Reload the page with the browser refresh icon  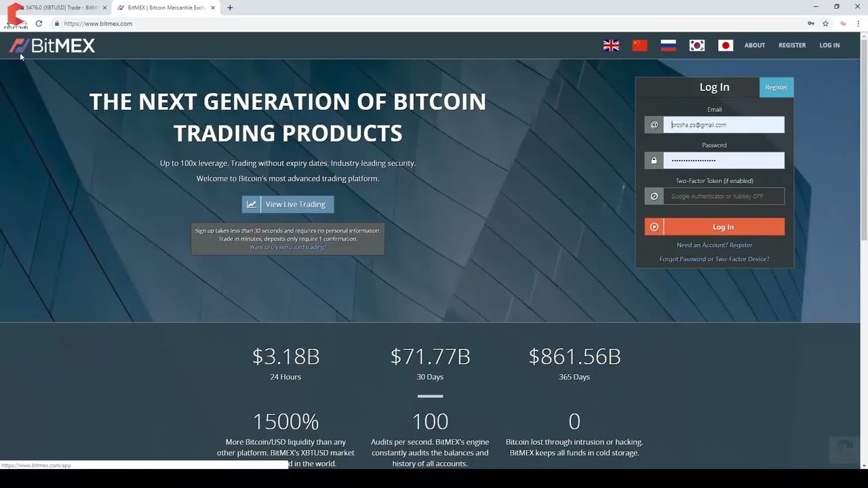pos(39,23)
